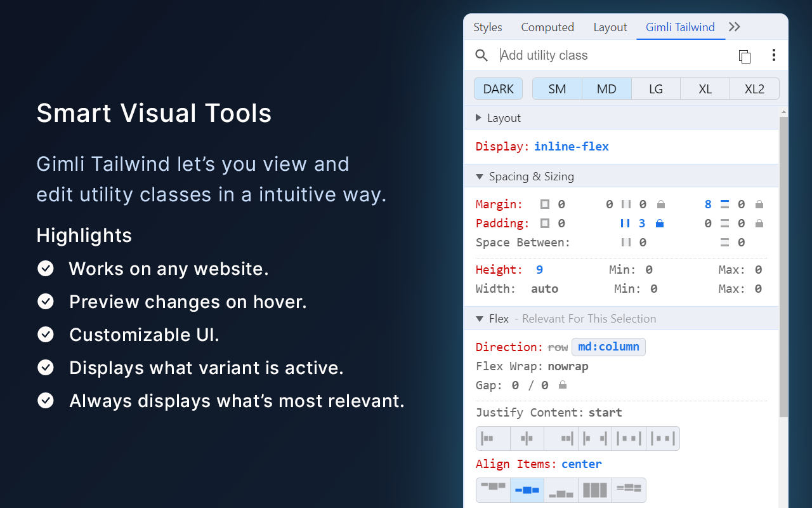Open the Width auto value
The image size is (812, 508).
pos(545,289)
